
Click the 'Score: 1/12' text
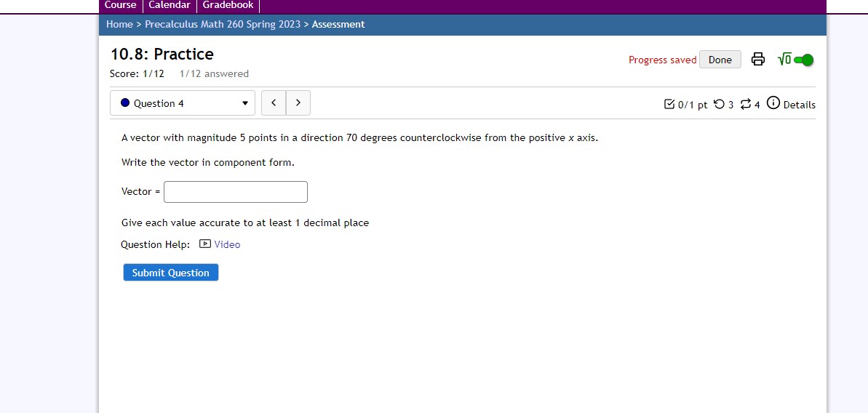pyautogui.click(x=138, y=73)
